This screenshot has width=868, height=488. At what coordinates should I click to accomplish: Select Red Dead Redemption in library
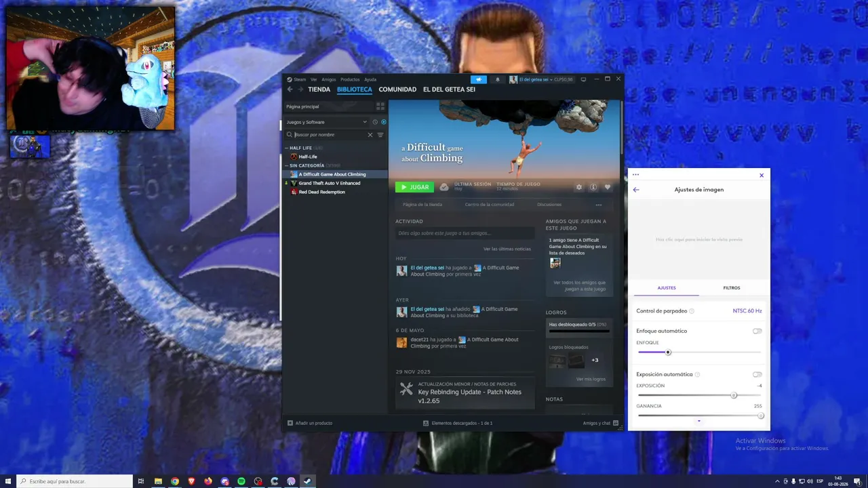coord(322,192)
